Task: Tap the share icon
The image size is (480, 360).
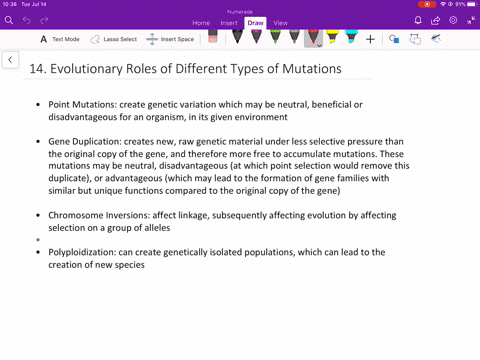Action: coord(435,21)
